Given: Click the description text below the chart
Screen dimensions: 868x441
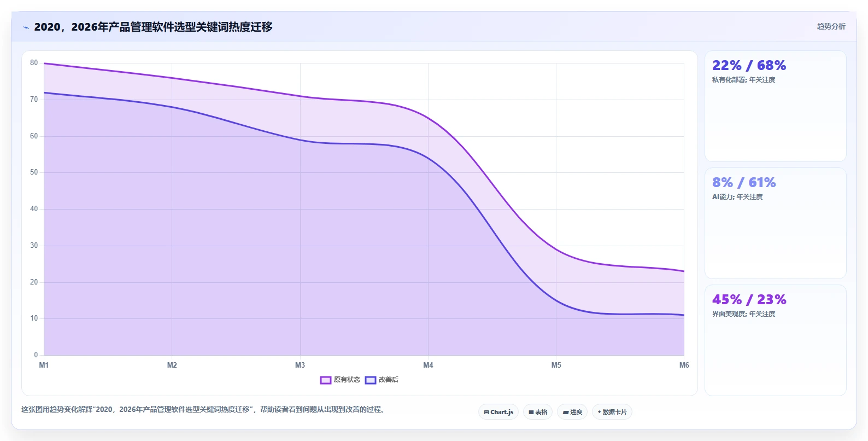Looking at the screenshot, I should tap(204, 409).
